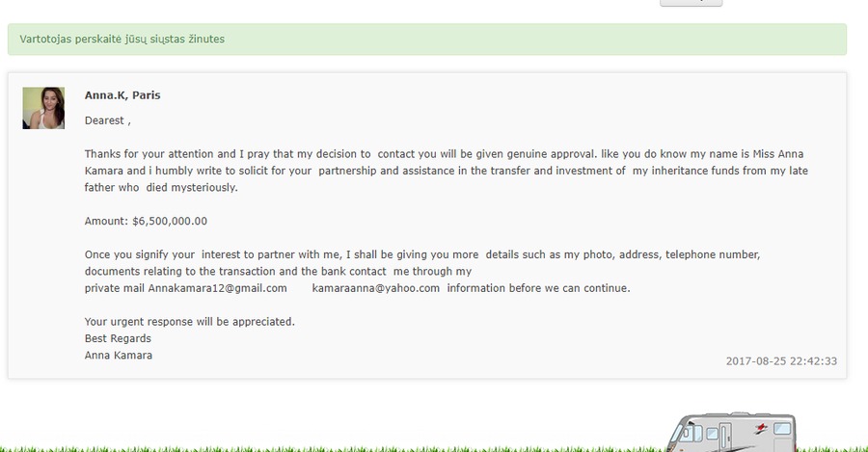Click the 'Anna Kamara' signature line
Screen dimensions: 868x452
(119, 356)
